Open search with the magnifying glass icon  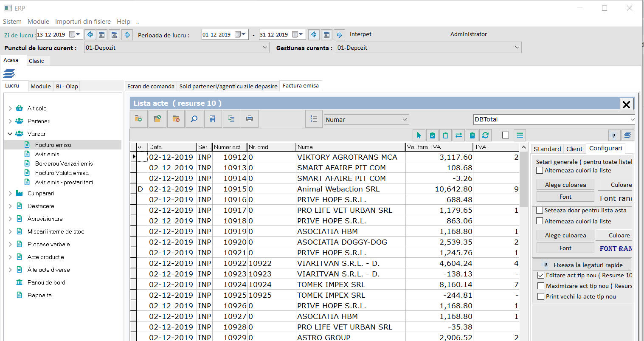(194, 119)
